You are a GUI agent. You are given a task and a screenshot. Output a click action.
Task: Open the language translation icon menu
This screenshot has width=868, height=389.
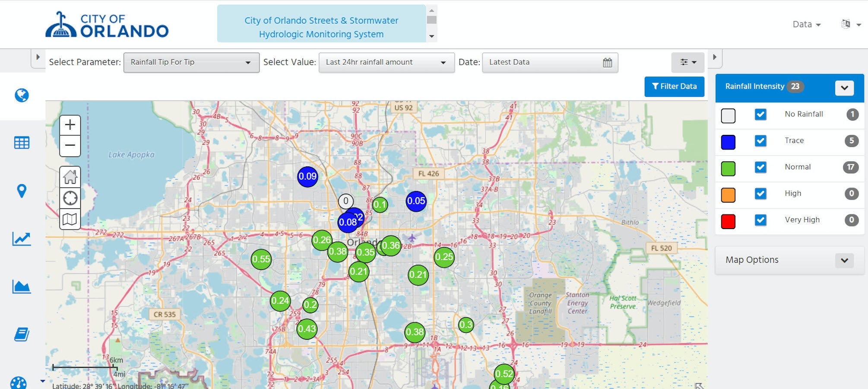coord(851,24)
